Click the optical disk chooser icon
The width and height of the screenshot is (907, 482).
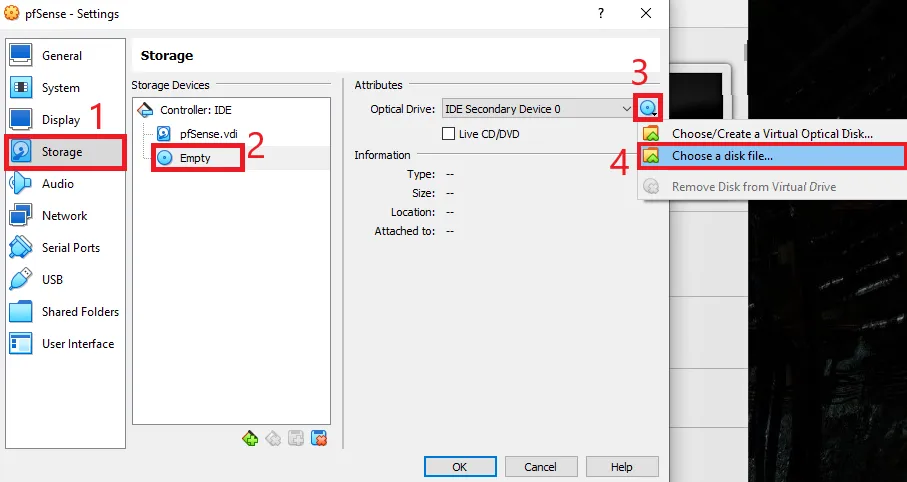[648, 108]
